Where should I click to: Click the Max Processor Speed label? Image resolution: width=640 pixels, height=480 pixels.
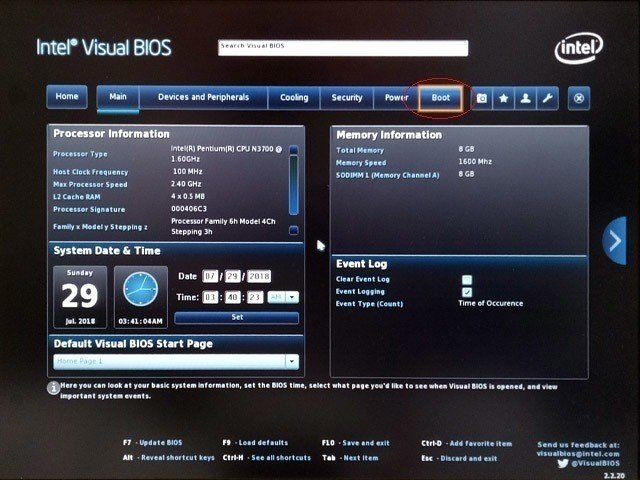[x=90, y=184]
